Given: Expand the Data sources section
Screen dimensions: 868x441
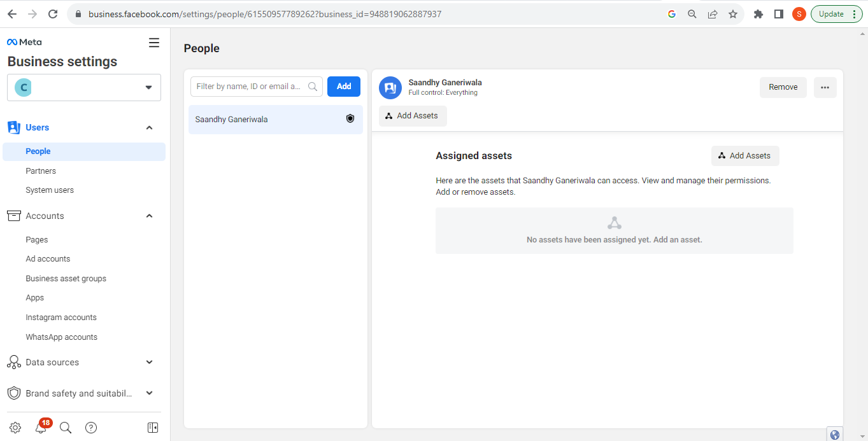Looking at the screenshot, I should click(150, 362).
